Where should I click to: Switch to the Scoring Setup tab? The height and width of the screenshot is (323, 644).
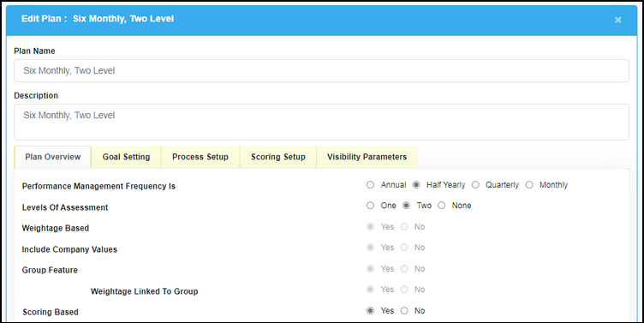[278, 157]
